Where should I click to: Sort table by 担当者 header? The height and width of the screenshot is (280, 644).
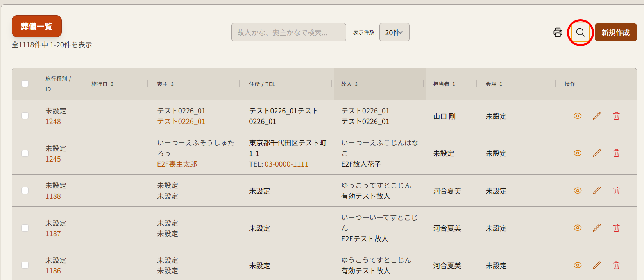click(444, 84)
